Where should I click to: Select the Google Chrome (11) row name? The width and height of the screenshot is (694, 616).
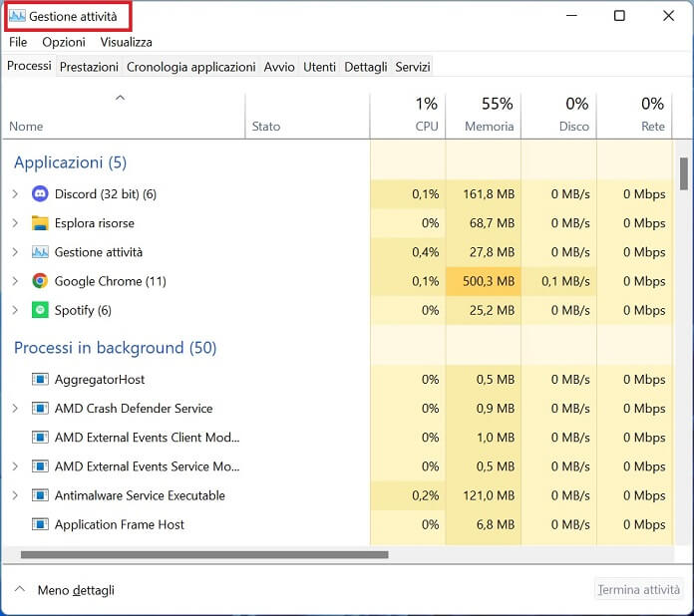[x=111, y=281]
